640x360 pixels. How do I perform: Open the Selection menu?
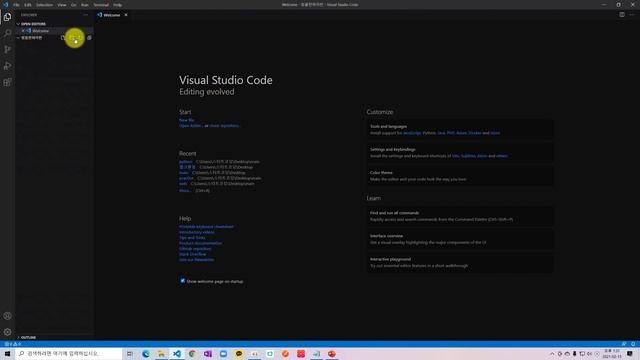[x=44, y=5]
